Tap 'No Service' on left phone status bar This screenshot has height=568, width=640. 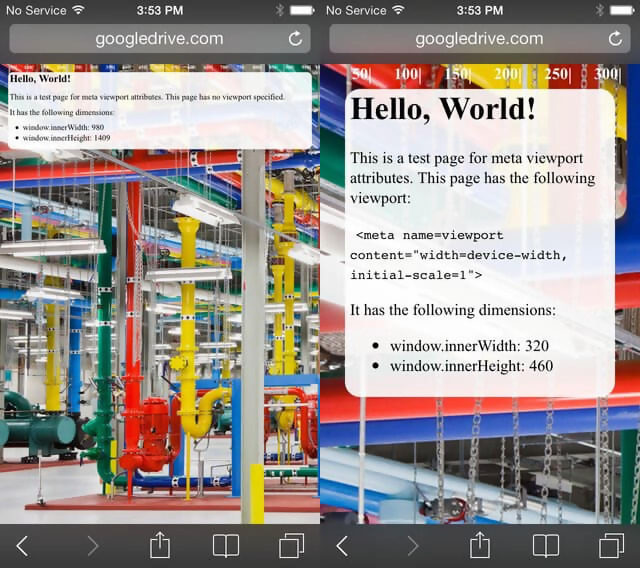coord(36,10)
